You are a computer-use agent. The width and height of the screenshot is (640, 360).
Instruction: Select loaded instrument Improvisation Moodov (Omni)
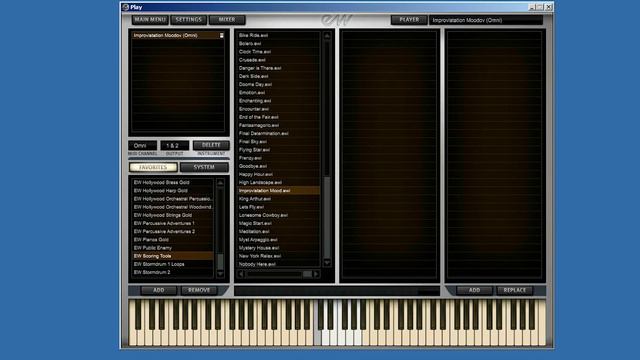click(178, 36)
